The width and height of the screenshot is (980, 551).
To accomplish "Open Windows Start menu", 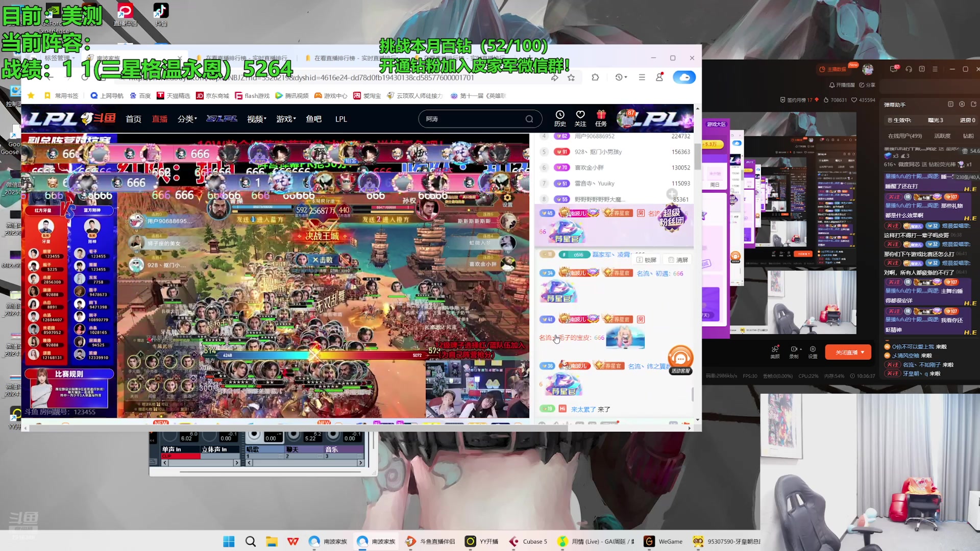I will [229, 541].
